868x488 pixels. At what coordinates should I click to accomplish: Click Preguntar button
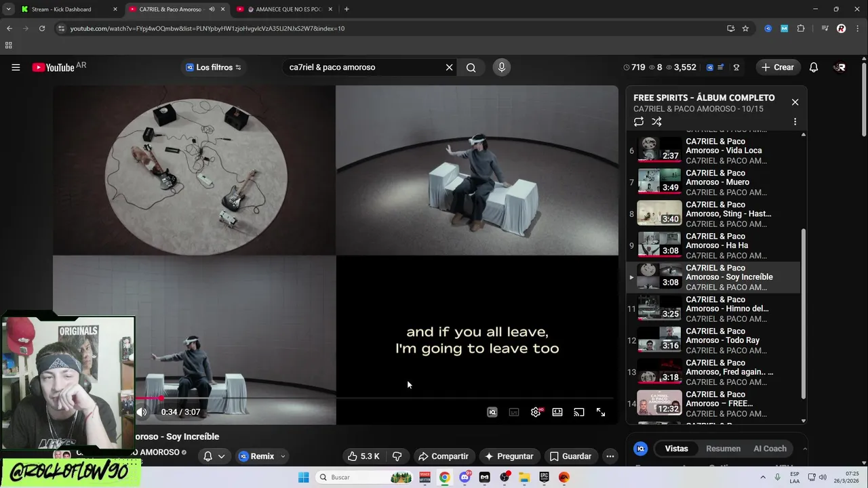click(509, 456)
